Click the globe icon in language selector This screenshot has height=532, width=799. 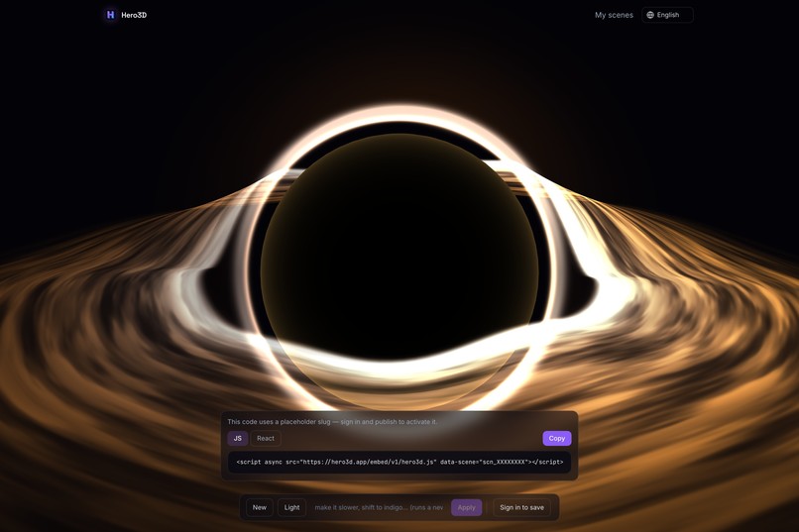point(650,15)
